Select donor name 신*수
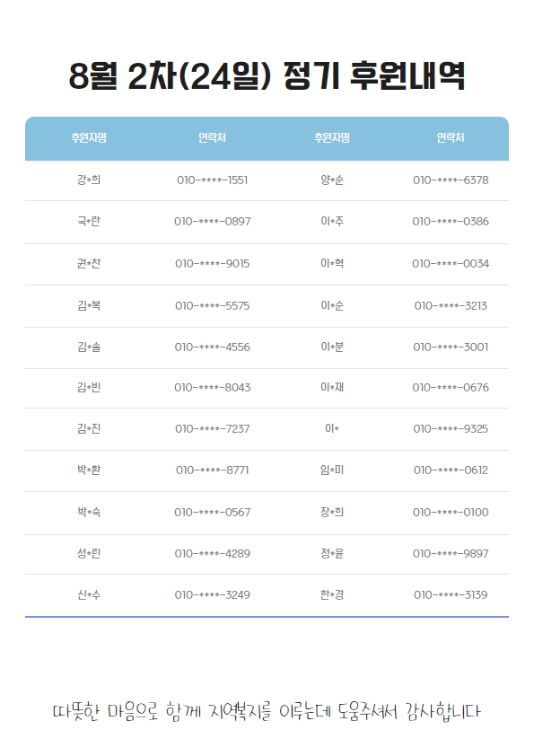Viewport: 534px width, 756px height. tap(89, 595)
